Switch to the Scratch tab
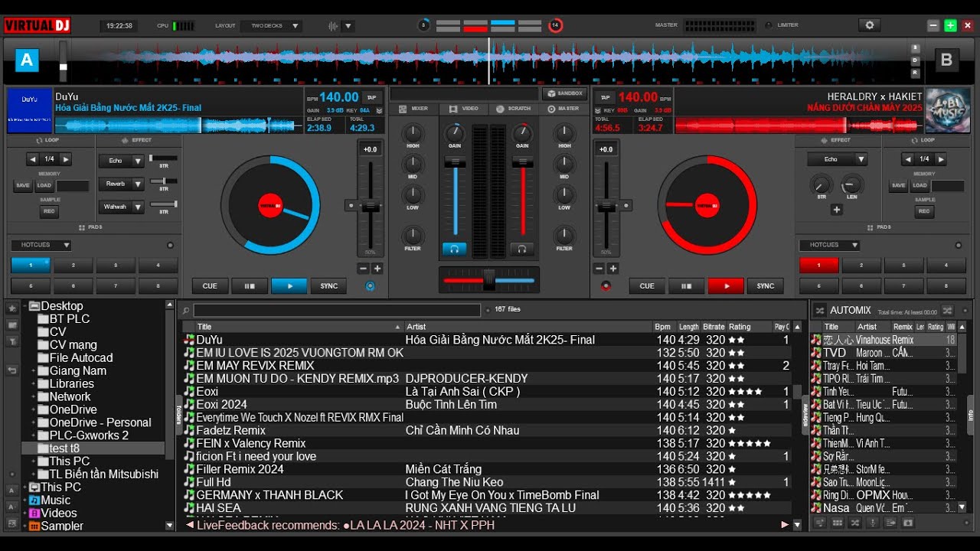Viewport: 980px width, 551px height. 513,109
